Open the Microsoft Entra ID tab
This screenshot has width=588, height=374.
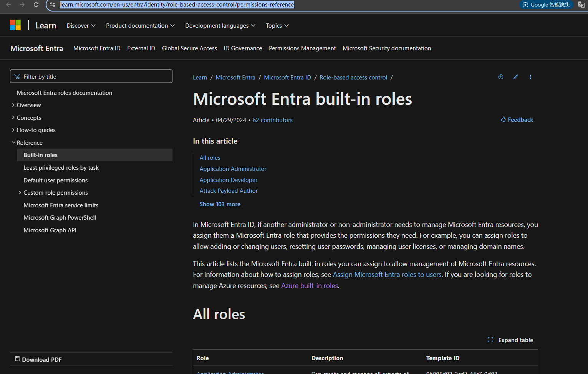97,48
